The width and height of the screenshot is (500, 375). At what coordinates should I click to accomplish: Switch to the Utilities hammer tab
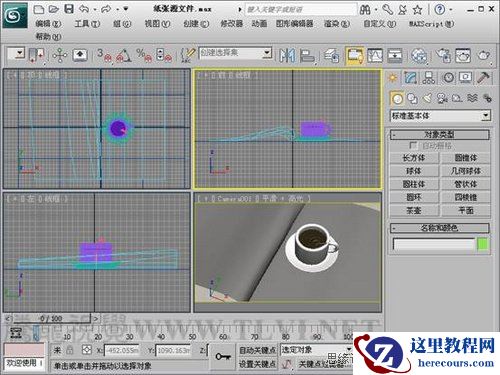point(483,78)
